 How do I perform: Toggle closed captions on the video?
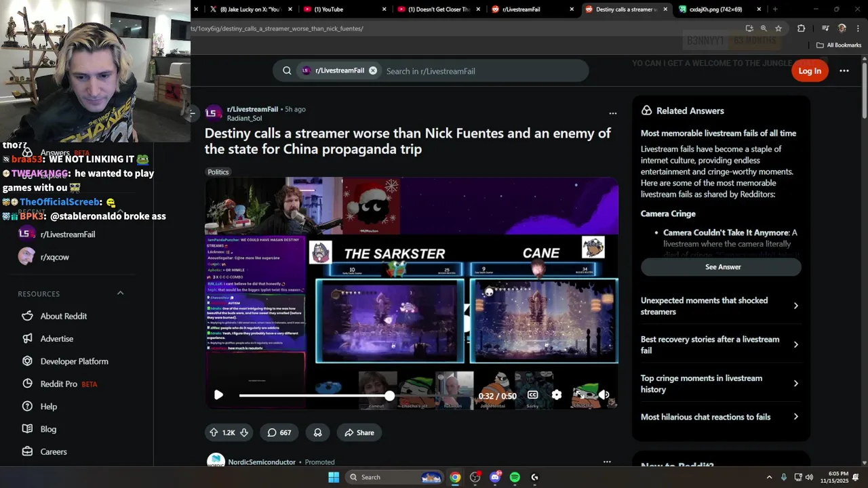[533, 395]
